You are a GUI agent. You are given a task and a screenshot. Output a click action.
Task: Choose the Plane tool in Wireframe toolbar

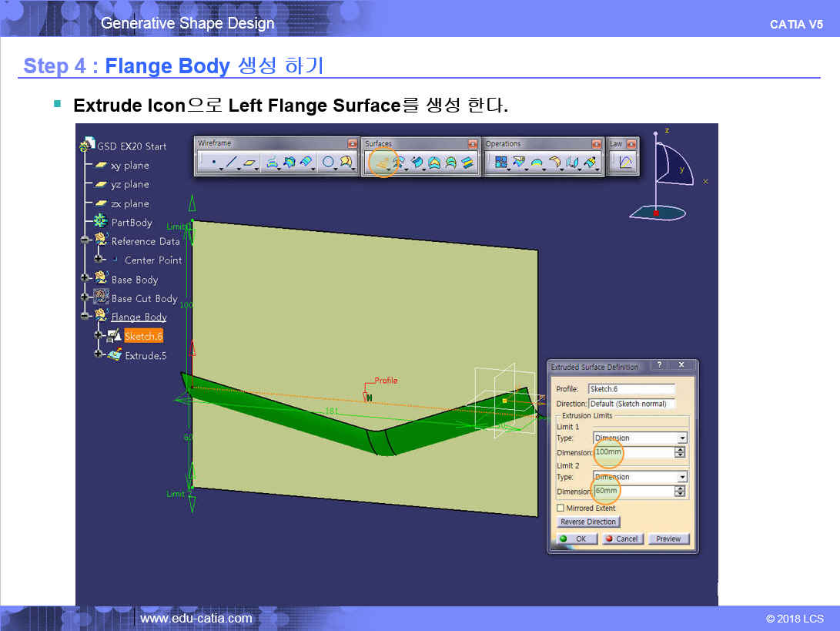click(x=250, y=163)
